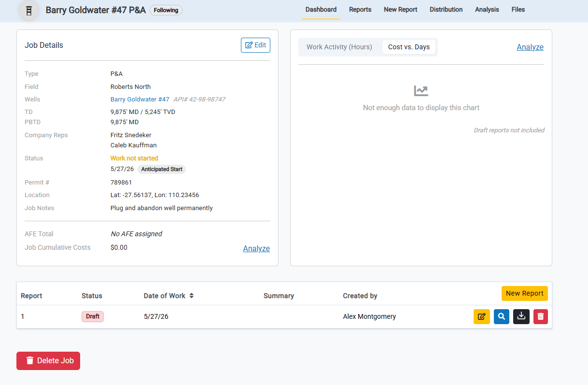The height and width of the screenshot is (385, 588).
Task: Edit report 1 with pencil icon
Action: click(x=481, y=316)
